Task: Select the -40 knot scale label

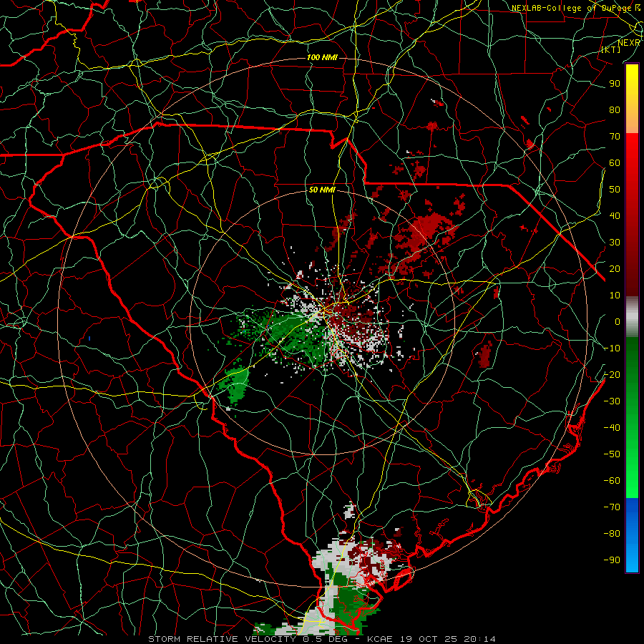Action: click(x=612, y=428)
